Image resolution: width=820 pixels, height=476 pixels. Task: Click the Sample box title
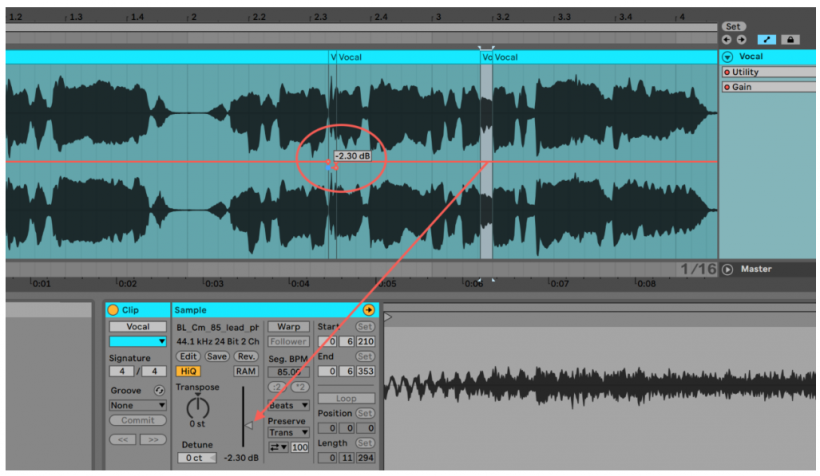(190, 310)
